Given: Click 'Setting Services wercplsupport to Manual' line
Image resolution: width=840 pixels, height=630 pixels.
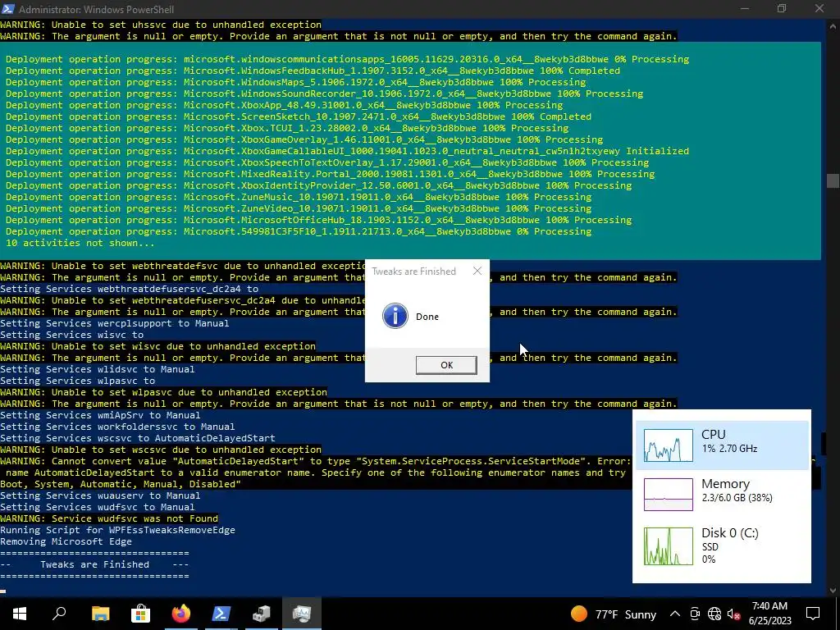Looking at the screenshot, I should (x=115, y=323).
